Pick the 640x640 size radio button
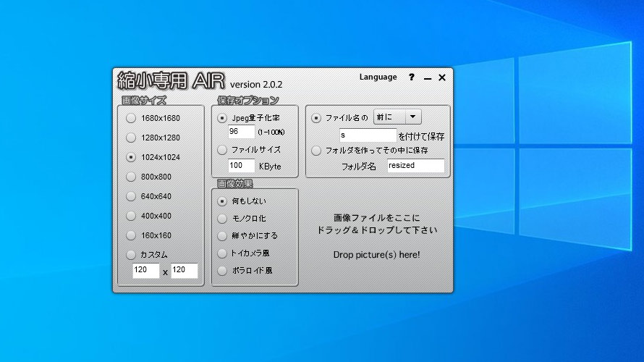 click(x=130, y=196)
